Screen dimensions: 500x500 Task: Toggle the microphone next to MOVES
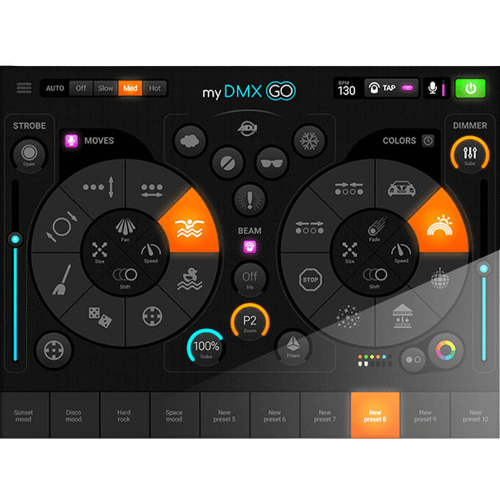coord(71,141)
